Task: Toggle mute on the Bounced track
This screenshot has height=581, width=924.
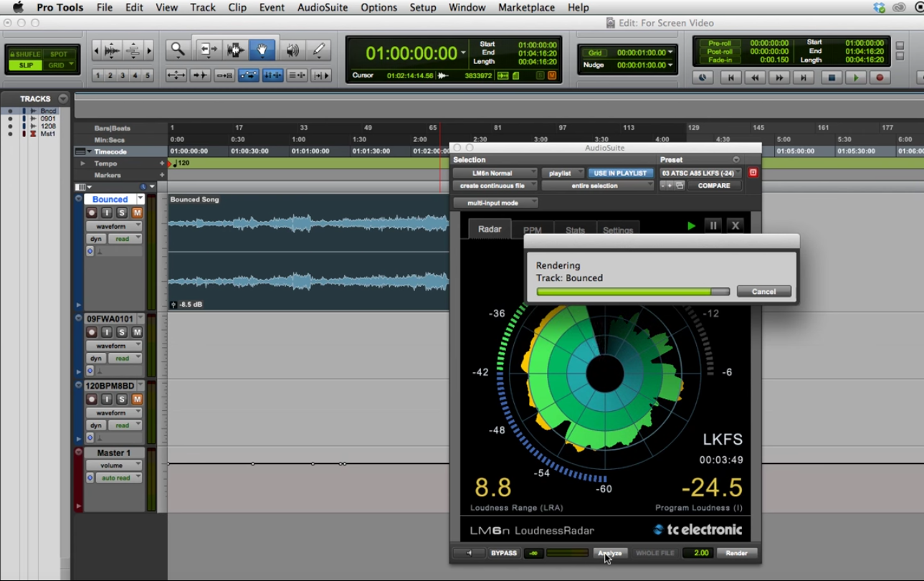Action: [x=136, y=213]
